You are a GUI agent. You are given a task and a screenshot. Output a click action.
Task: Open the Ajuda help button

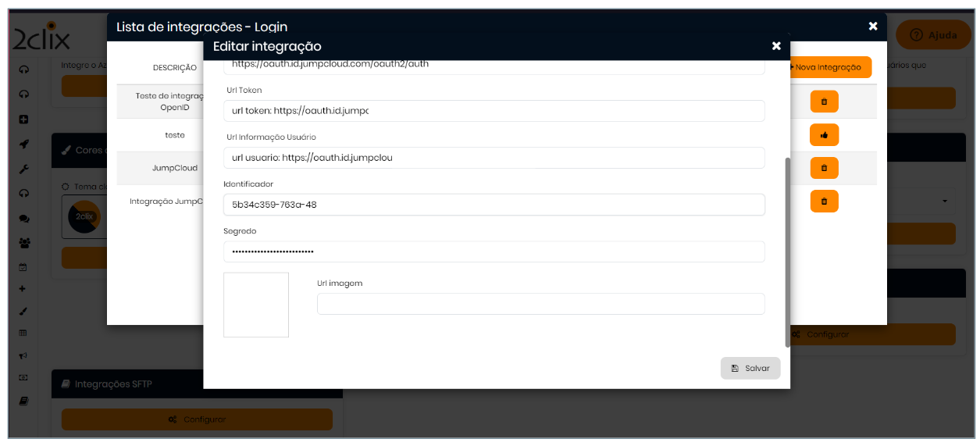point(933,35)
